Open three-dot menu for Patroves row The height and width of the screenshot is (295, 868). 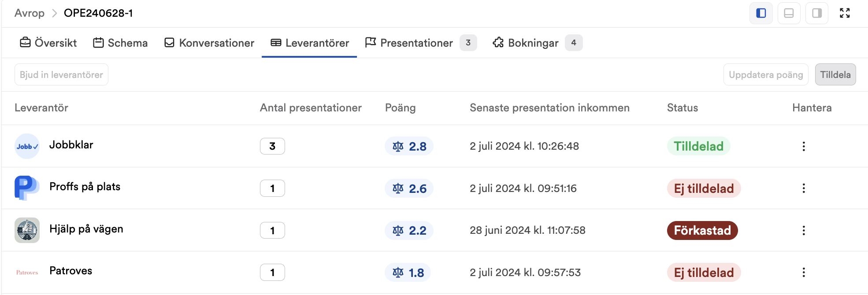click(x=804, y=273)
